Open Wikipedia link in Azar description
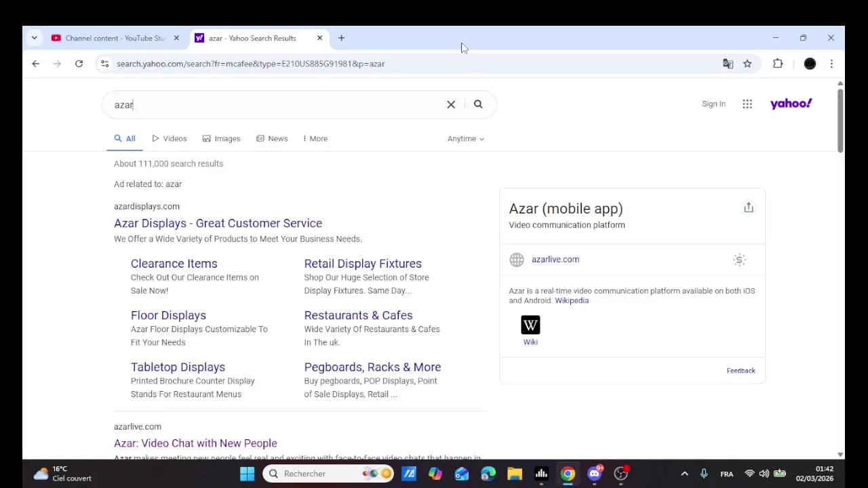The image size is (868, 488). pos(572,301)
